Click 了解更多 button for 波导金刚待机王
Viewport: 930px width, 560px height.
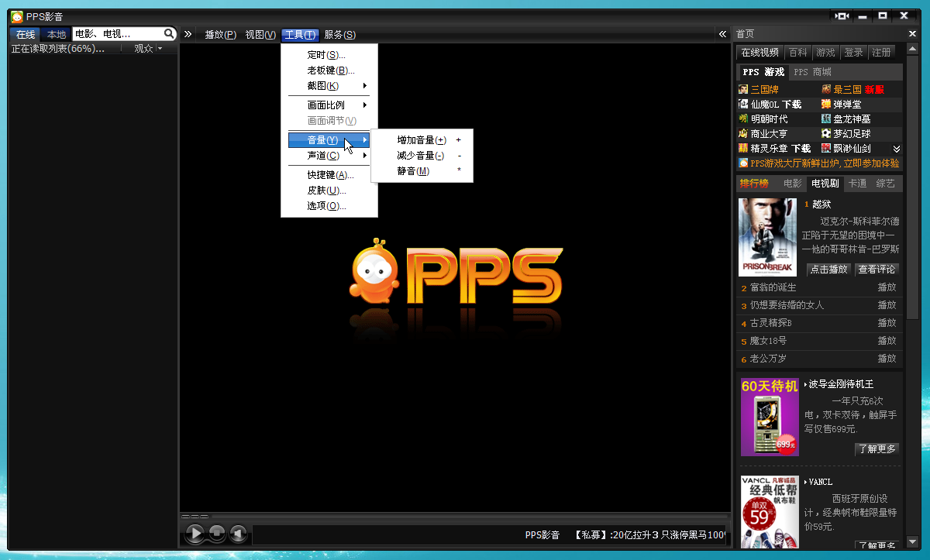[x=877, y=448]
